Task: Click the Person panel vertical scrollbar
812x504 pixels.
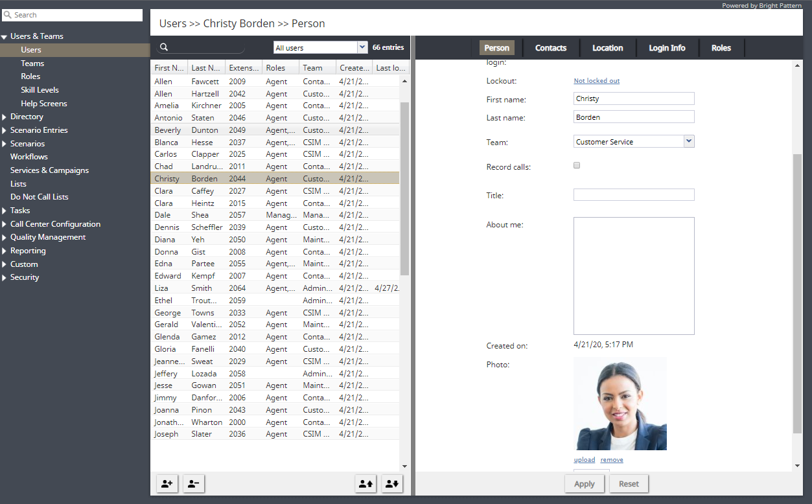Action: point(797,294)
